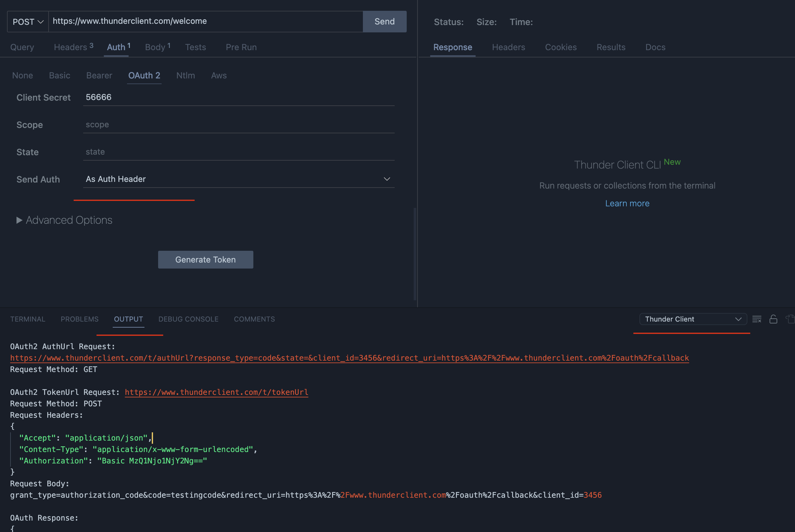Viewport: 795px width, 532px height.
Task: Select Basic authentication type
Action: (59, 75)
